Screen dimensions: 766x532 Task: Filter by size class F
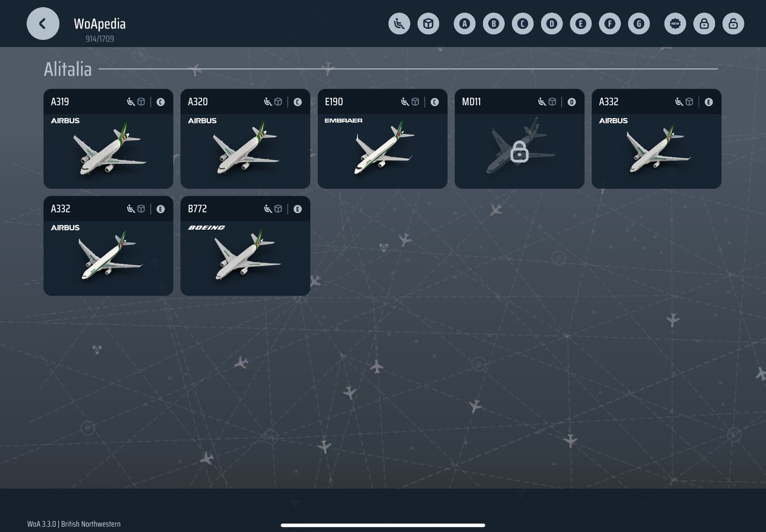click(610, 24)
